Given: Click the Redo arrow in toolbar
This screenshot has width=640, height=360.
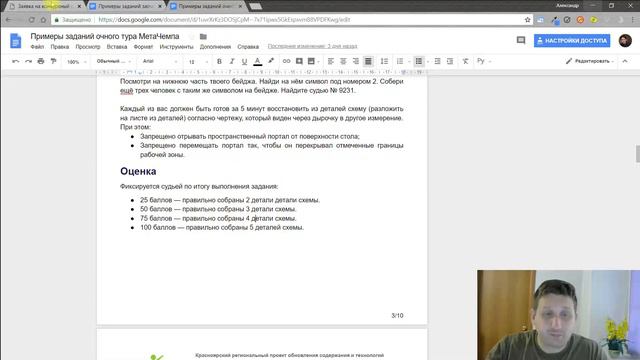Looking at the screenshot, I should point(28,61).
